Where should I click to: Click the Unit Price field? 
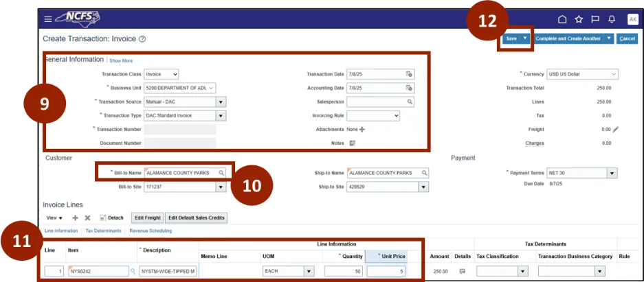click(386, 271)
